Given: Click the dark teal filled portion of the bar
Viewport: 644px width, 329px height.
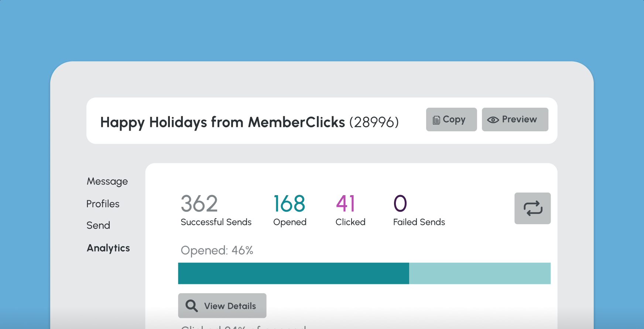Looking at the screenshot, I should click(x=293, y=273).
